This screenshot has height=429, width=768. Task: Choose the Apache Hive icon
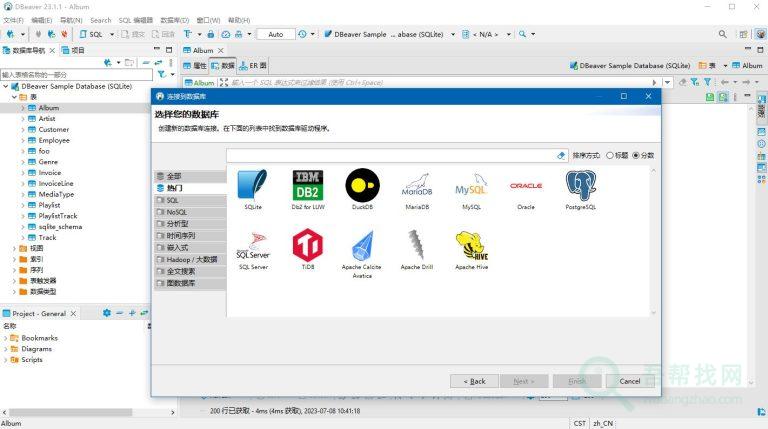point(471,246)
